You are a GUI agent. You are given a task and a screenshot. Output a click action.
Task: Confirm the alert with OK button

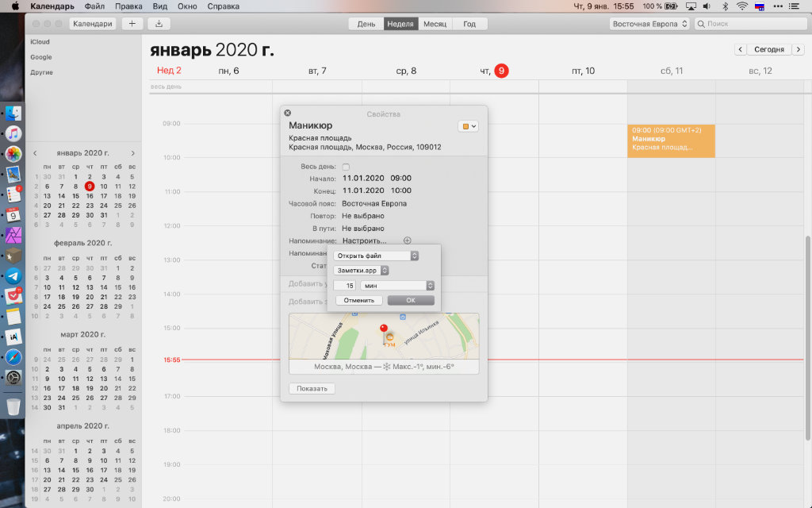pyautogui.click(x=411, y=300)
